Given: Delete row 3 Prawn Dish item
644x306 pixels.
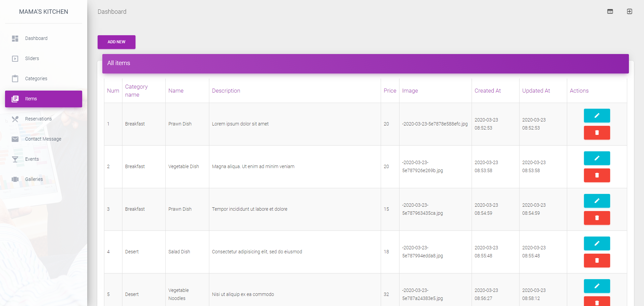Looking at the screenshot, I should click(597, 218).
